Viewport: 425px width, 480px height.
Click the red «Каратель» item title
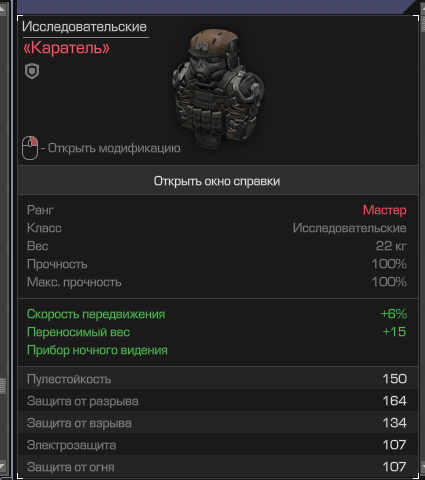pos(66,48)
